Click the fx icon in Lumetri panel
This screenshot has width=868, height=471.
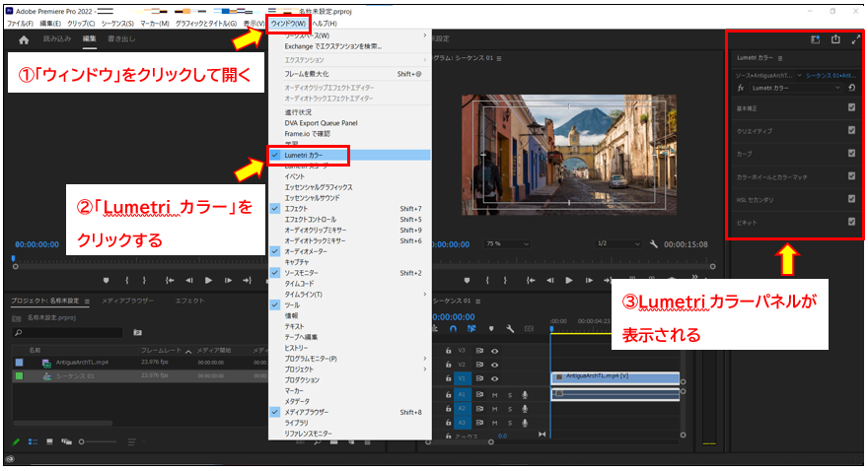[x=741, y=88]
